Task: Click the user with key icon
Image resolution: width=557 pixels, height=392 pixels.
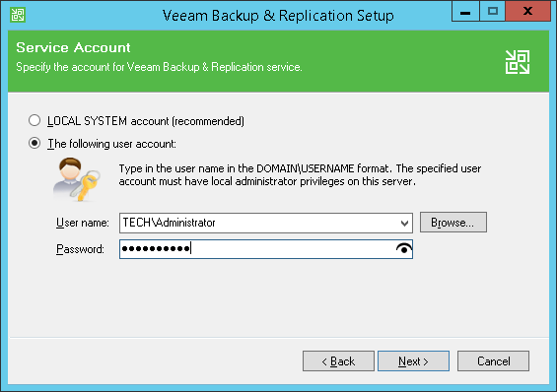Action: [x=77, y=179]
